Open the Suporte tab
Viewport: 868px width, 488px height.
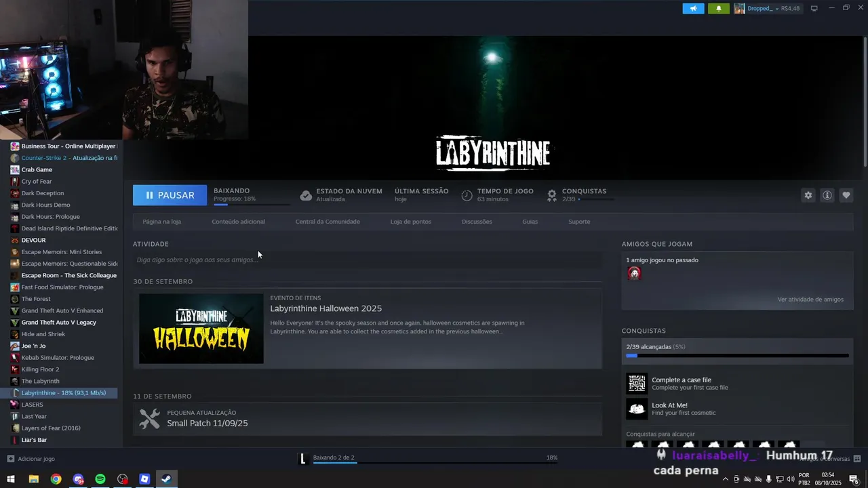point(579,222)
